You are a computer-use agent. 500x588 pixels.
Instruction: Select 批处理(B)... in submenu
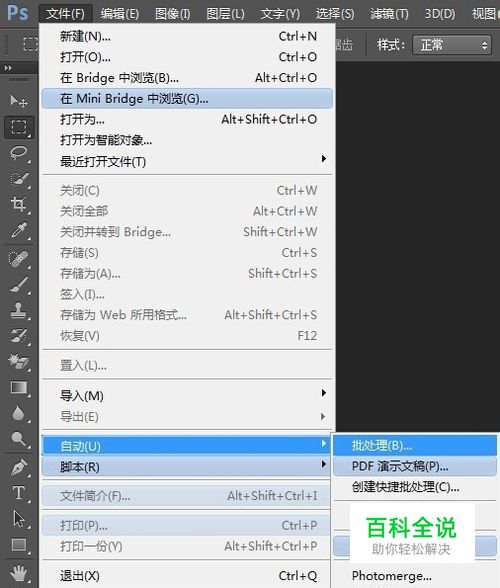pyautogui.click(x=415, y=446)
